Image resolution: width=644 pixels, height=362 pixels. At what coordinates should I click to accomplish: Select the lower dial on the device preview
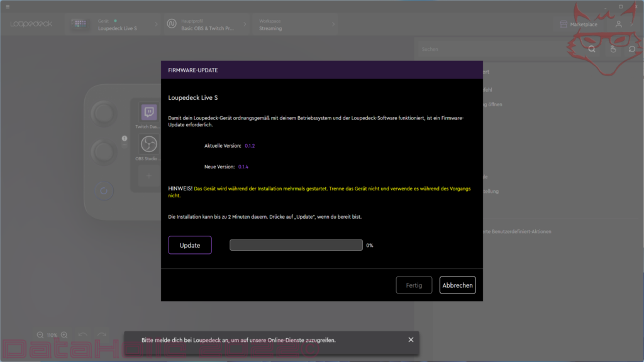pyautogui.click(x=104, y=152)
